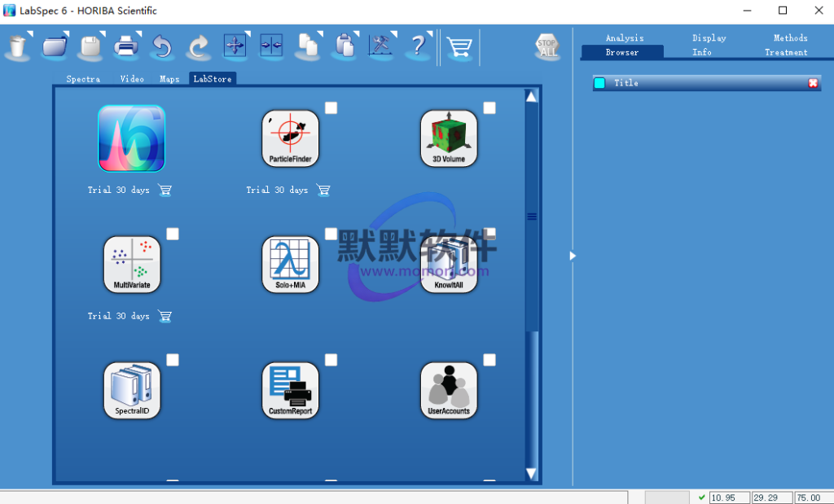Viewport: 834px width, 504px height.
Task: Click the copy documents icon
Action: (x=307, y=46)
